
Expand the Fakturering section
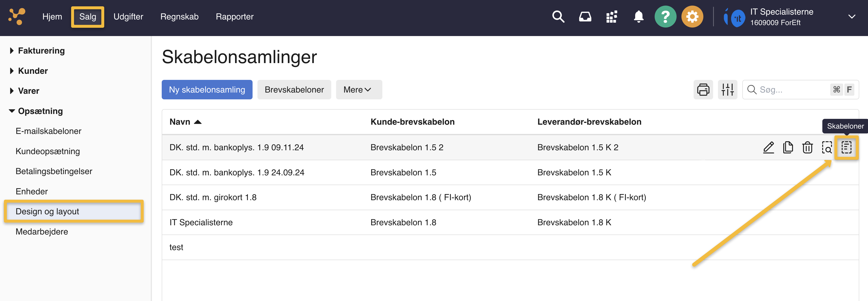41,51
